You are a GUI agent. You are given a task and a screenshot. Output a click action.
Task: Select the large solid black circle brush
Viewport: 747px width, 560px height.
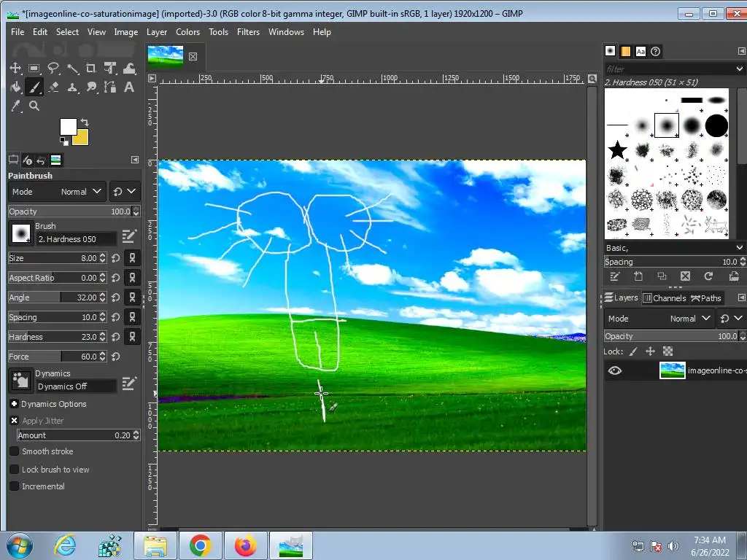(716, 125)
